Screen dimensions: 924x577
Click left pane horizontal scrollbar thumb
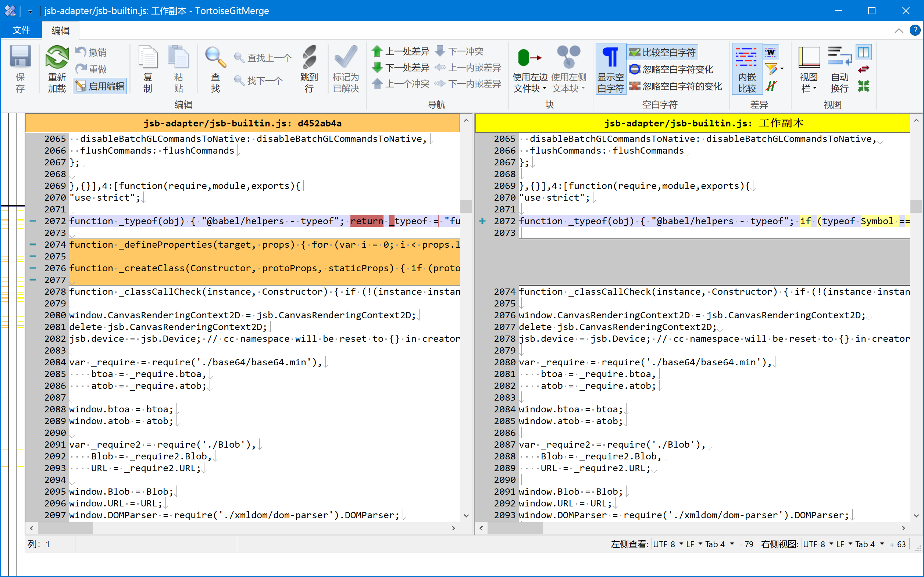pos(65,528)
